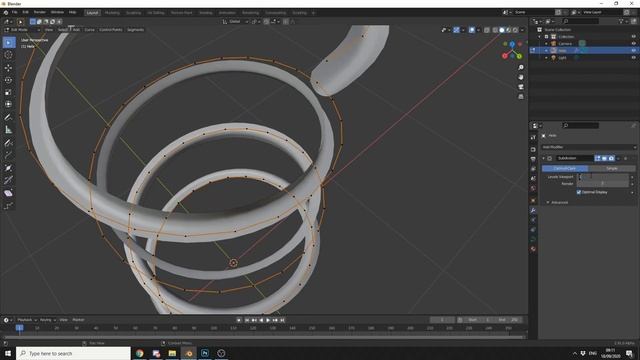Open the File menu
Screen dimensions: 640x360
[x=15, y=12]
